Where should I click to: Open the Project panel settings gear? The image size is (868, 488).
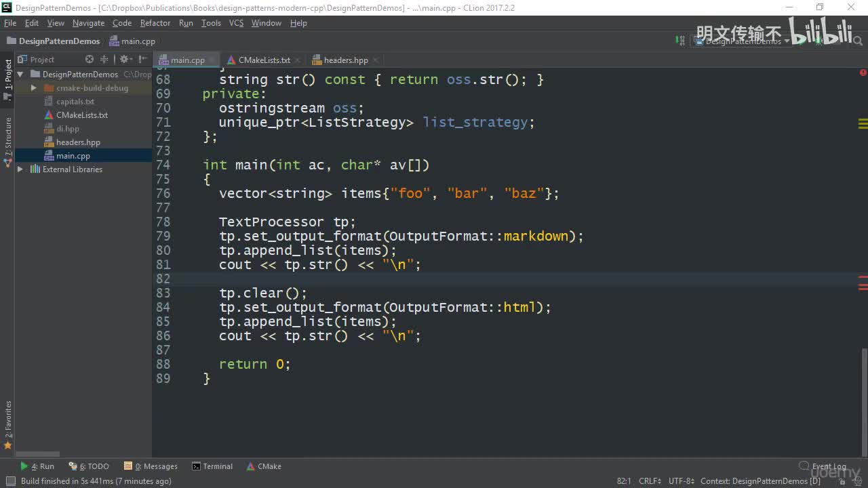[125, 60]
